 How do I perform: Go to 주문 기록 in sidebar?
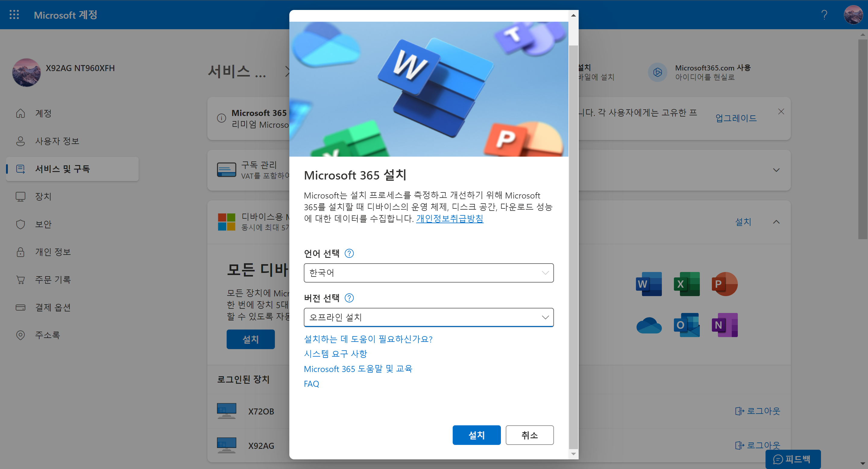coord(72,280)
